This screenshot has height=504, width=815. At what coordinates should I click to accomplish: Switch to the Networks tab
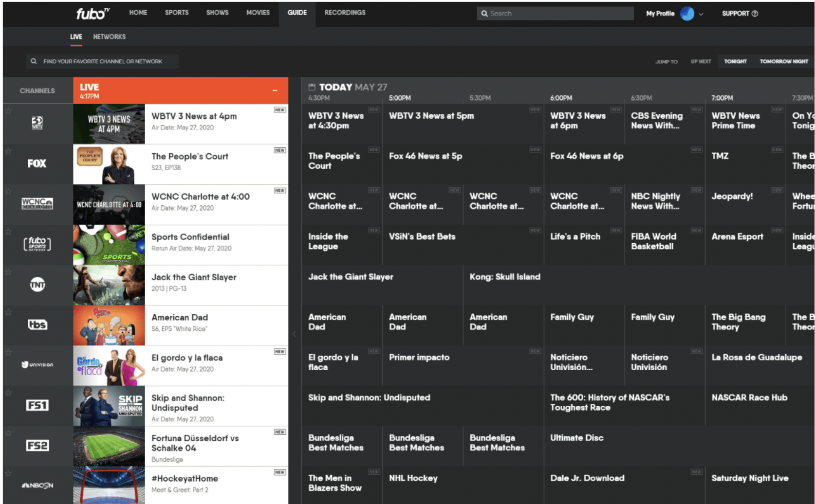pyautogui.click(x=109, y=37)
